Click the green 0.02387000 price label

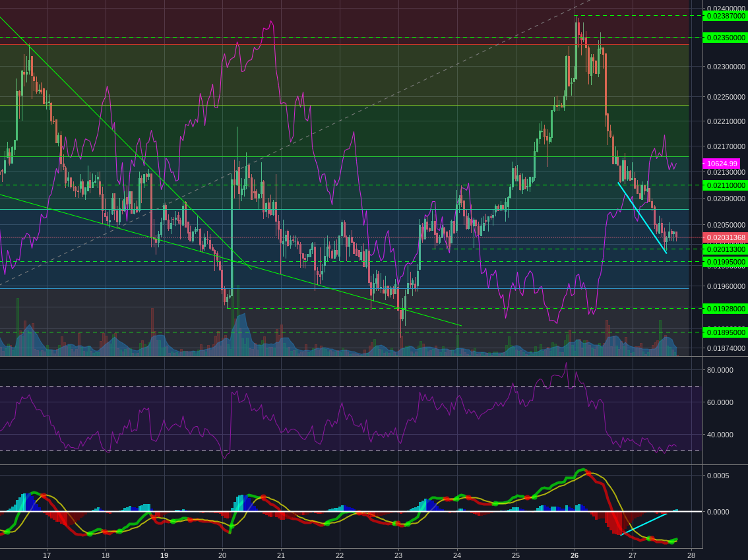coord(724,16)
